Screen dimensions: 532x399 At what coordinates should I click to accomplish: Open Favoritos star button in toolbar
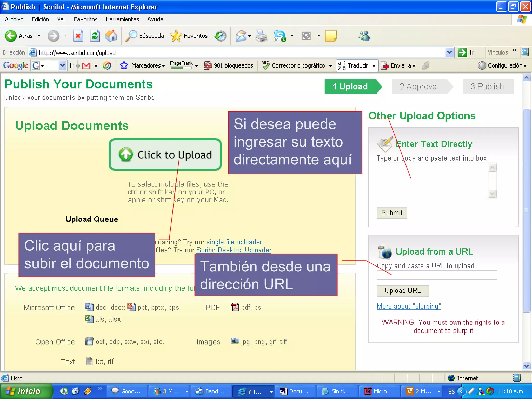189,36
